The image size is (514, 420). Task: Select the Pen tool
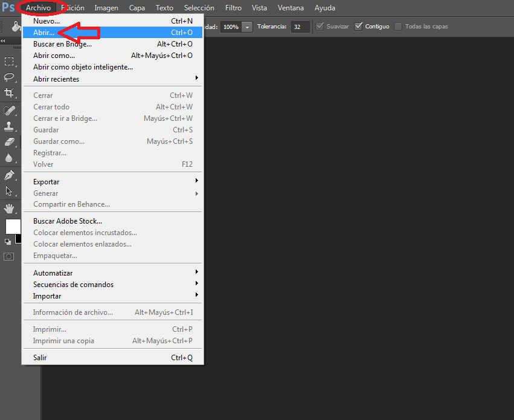point(9,175)
